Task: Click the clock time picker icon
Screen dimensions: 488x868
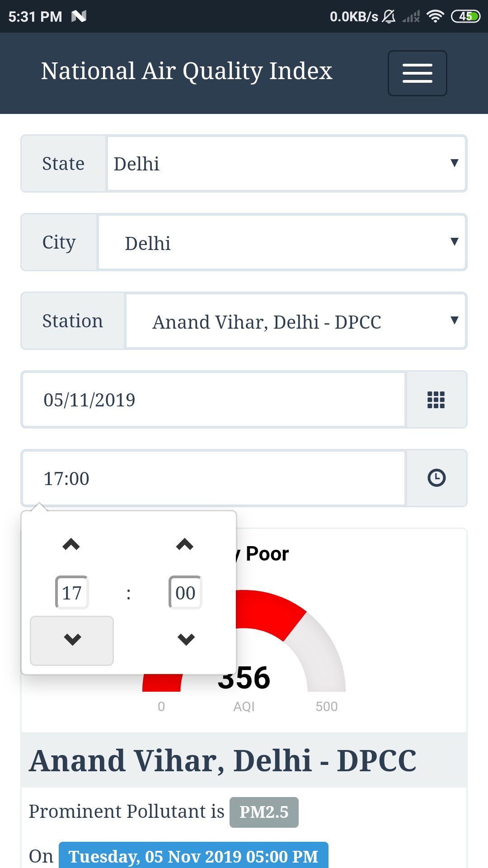Action: 436,478
